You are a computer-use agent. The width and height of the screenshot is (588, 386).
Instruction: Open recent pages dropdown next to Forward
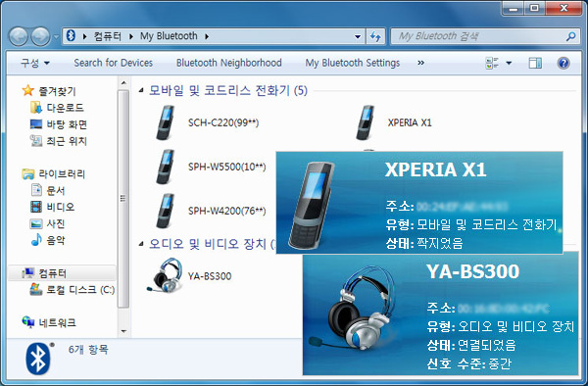[x=56, y=36]
